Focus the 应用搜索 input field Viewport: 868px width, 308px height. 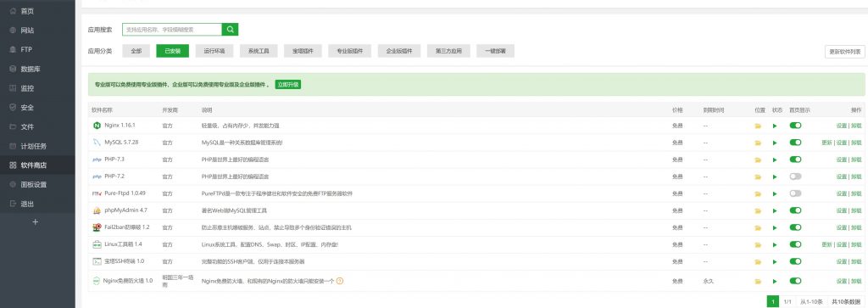(172, 30)
